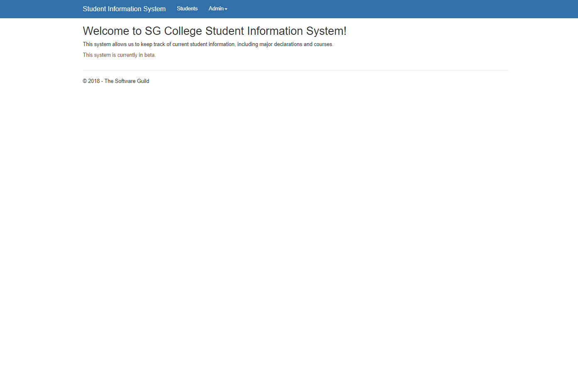Open the Student Information System brand link
The image size is (578, 392).
click(x=124, y=9)
